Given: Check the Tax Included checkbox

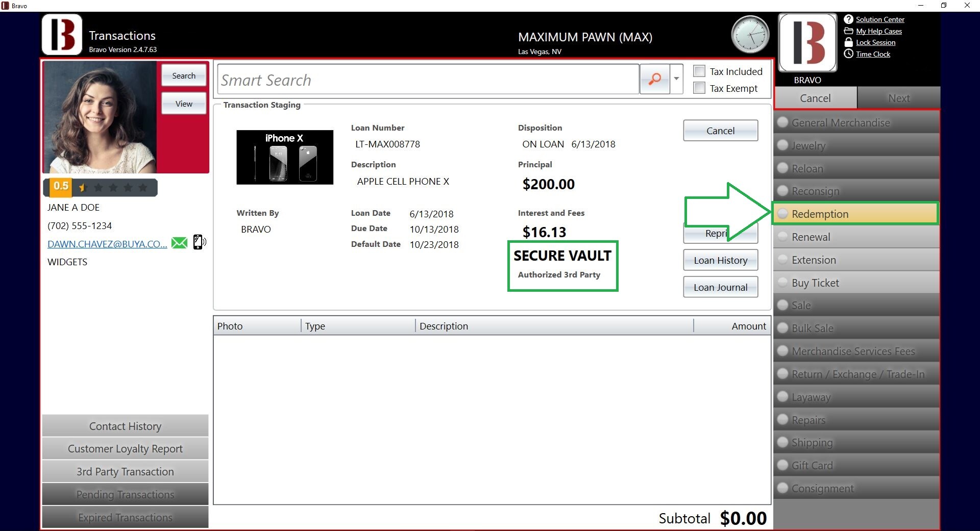Looking at the screenshot, I should (699, 71).
